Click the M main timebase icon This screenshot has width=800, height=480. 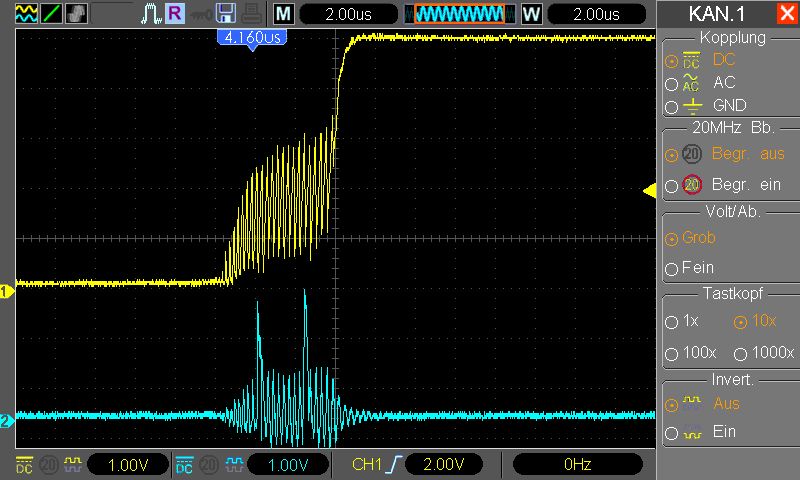(x=284, y=14)
